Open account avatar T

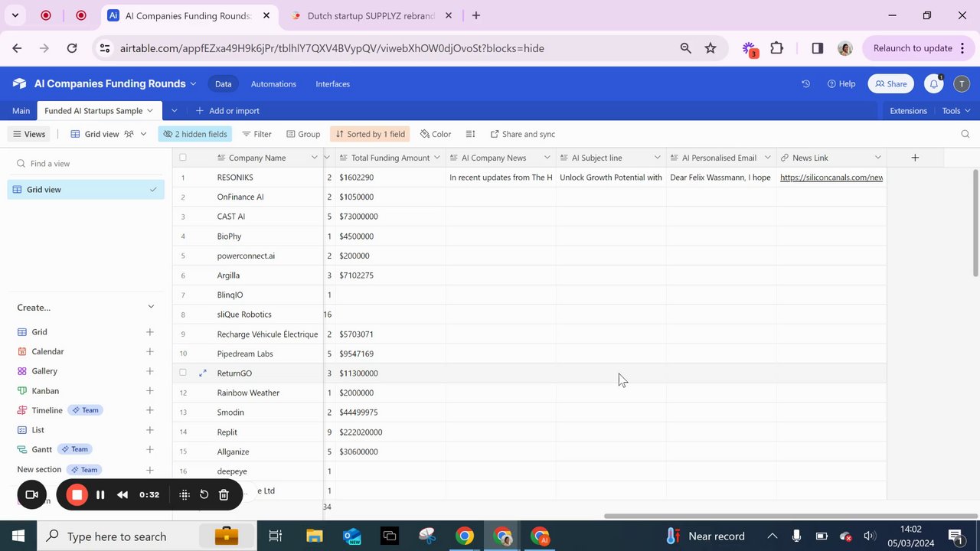[x=962, y=84]
